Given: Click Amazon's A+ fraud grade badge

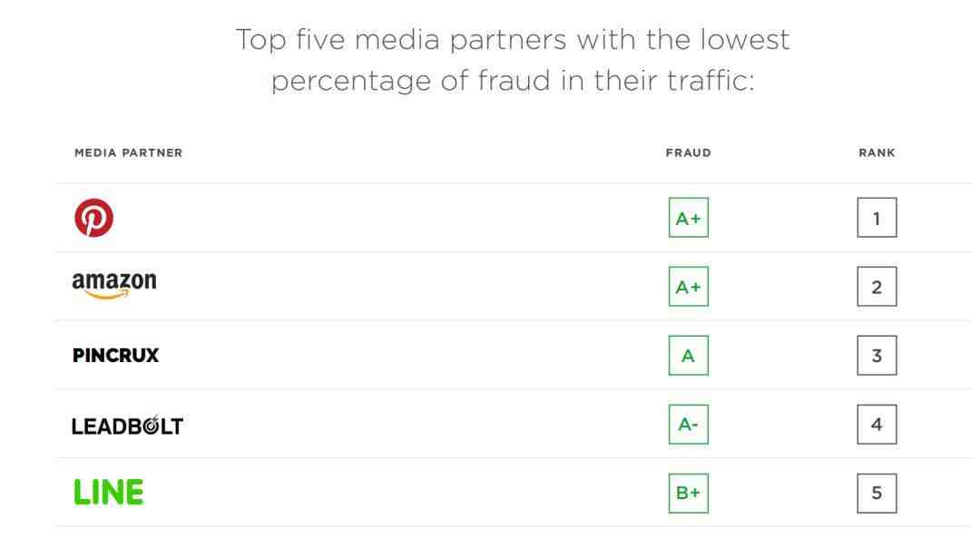Looking at the screenshot, I should tap(688, 286).
